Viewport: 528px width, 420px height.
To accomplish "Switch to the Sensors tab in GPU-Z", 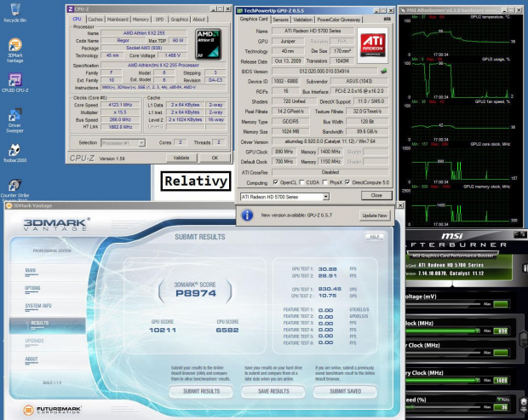I will [280, 20].
